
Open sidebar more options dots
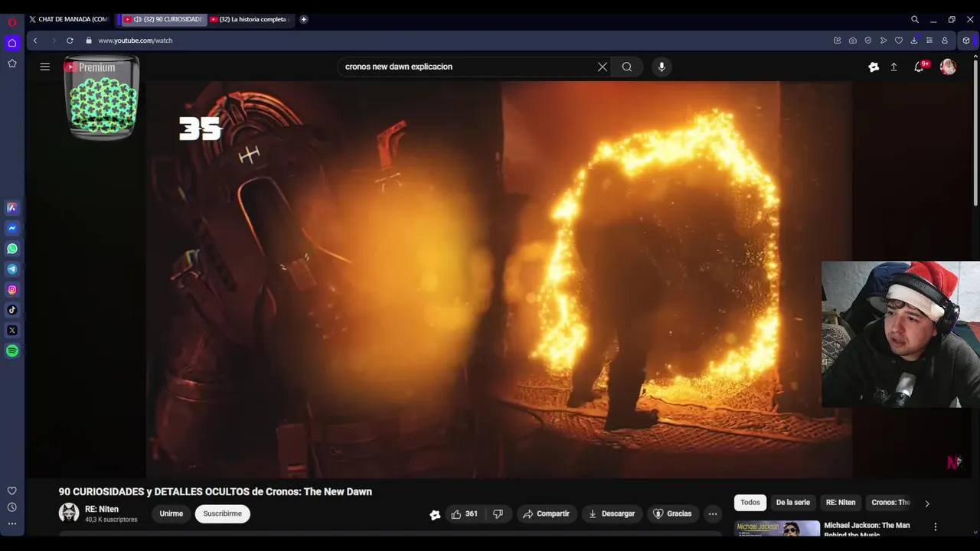pos(12,524)
